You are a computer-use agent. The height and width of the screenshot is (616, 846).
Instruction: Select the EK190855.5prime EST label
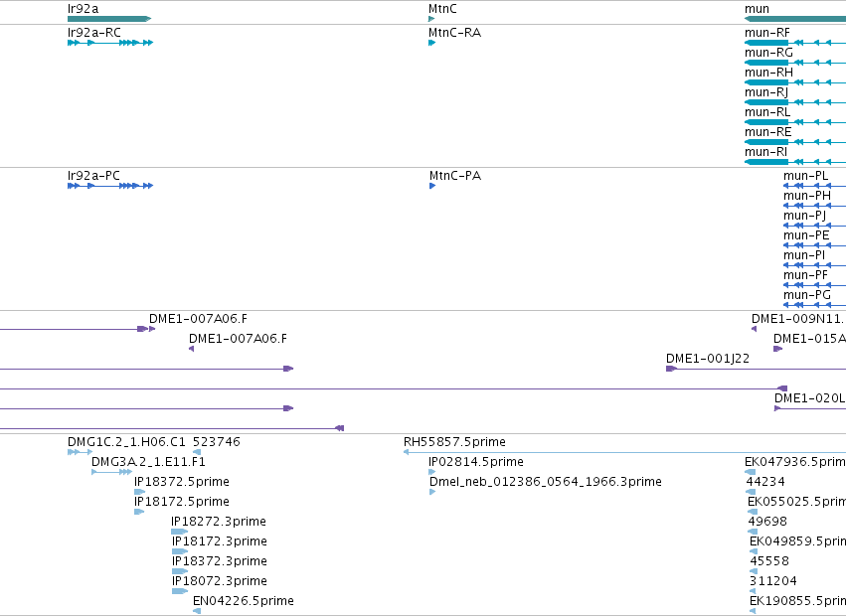tap(798, 601)
